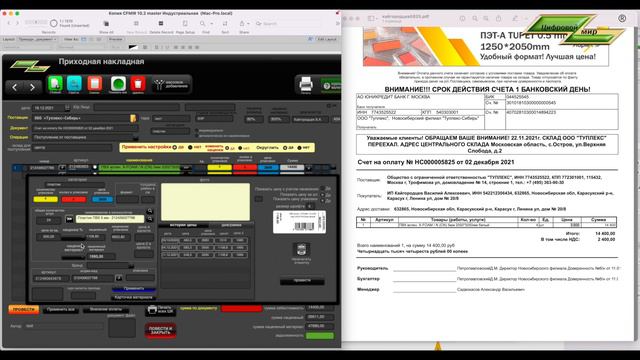The image size is (640, 360).
Task: Click the Sort toolbar icon
Action: point(225,24)
